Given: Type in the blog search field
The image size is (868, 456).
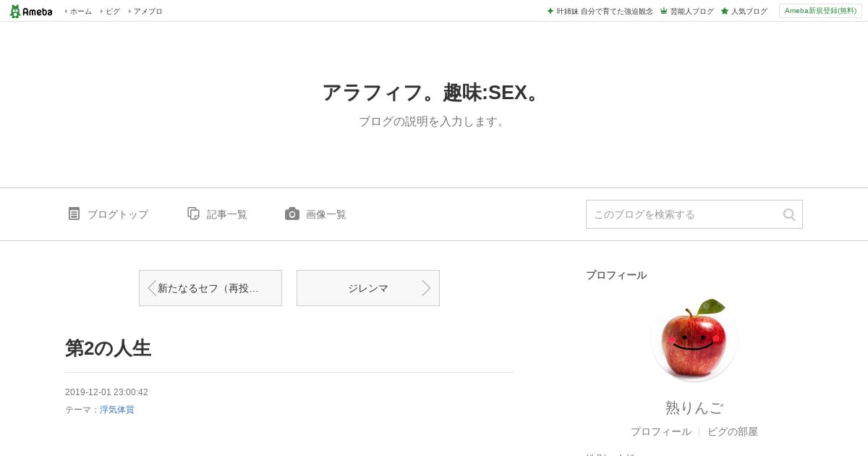Looking at the screenshot, I should point(684,214).
